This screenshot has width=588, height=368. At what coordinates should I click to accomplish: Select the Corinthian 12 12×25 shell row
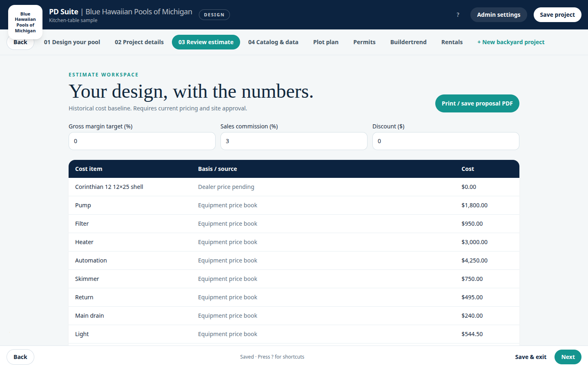(x=294, y=187)
